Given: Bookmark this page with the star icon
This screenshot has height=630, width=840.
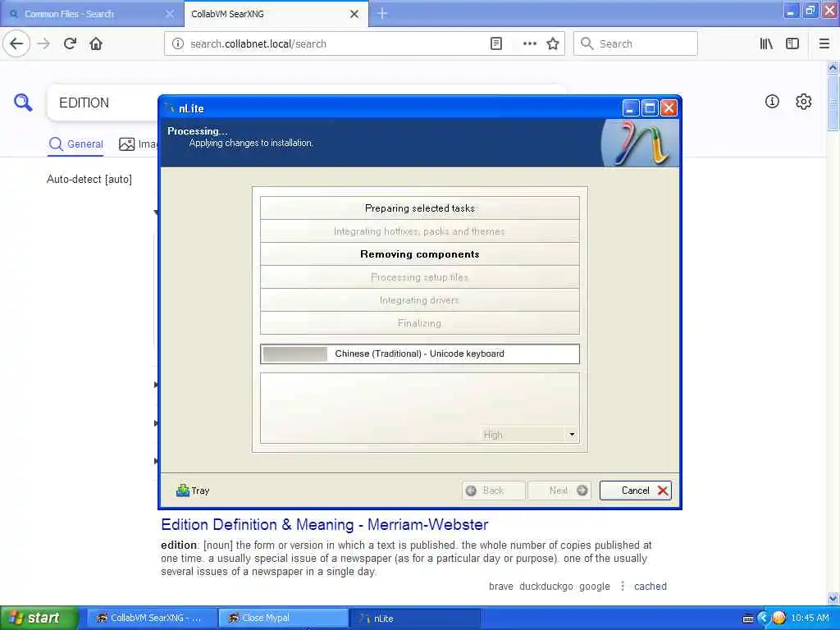Looking at the screenshot, I should coord(553,43).
